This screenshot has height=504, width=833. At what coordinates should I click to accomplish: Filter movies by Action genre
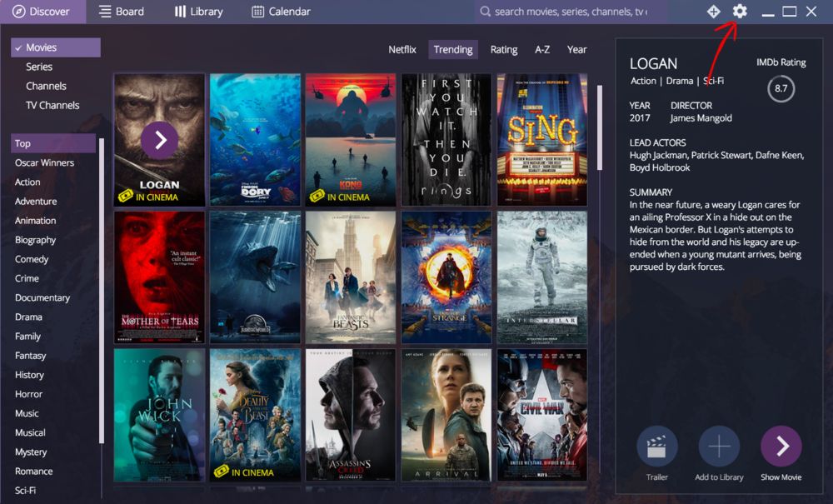pyautogui.click(x=27, y=182)
